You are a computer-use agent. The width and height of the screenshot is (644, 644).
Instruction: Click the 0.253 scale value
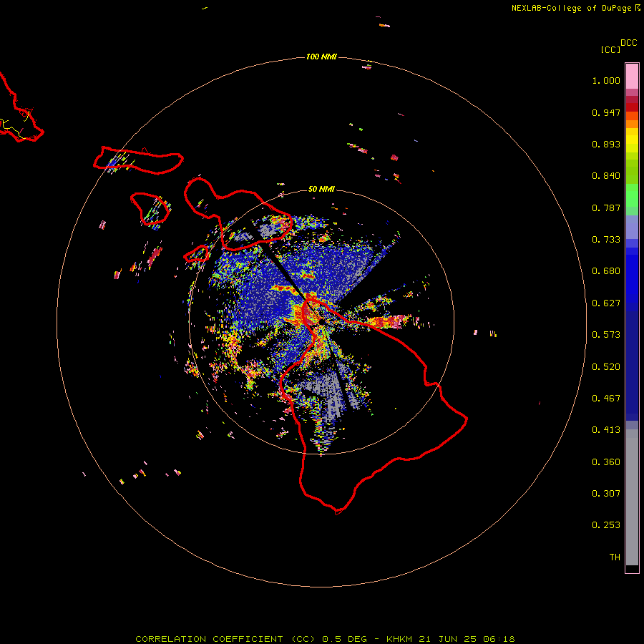(x=606, y=525)
